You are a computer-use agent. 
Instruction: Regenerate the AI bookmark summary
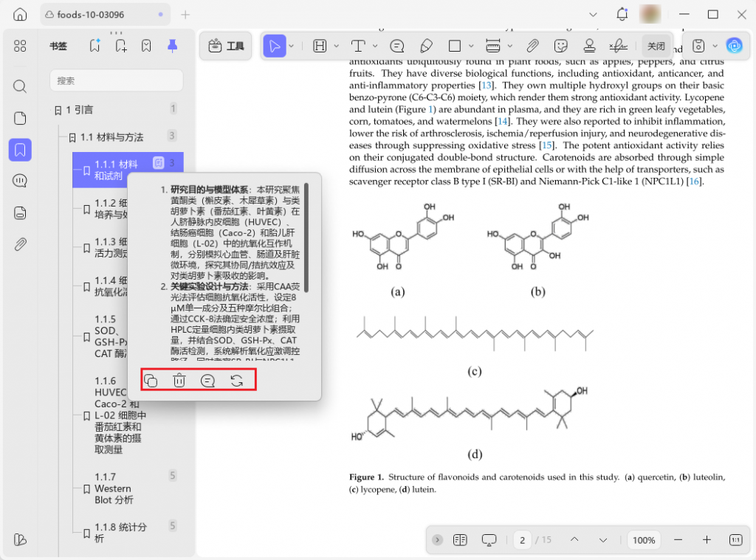point(237,381)
